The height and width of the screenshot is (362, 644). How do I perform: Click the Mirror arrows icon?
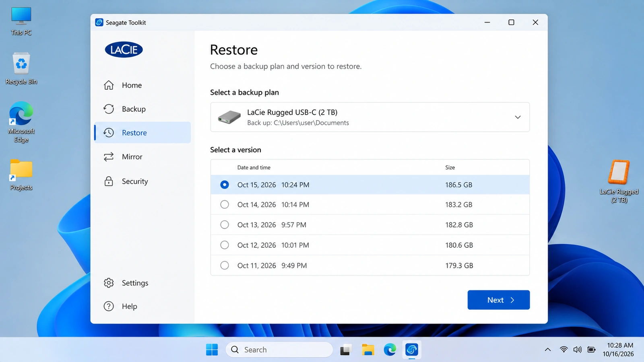coord(109,157)
